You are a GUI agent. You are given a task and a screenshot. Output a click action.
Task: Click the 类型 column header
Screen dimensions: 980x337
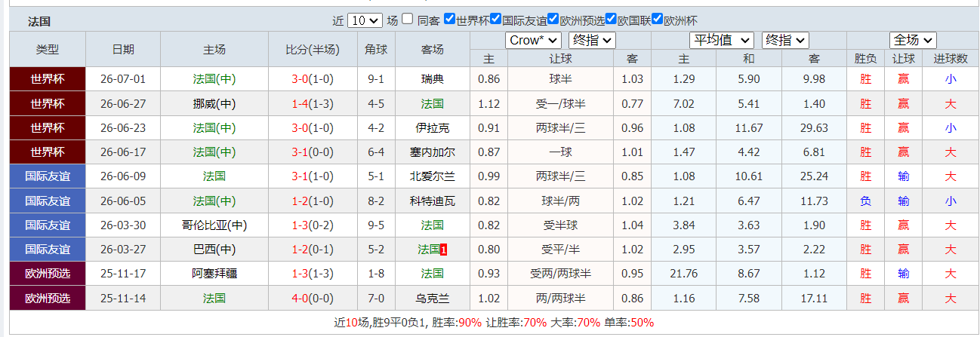click(x=48, y=49)
